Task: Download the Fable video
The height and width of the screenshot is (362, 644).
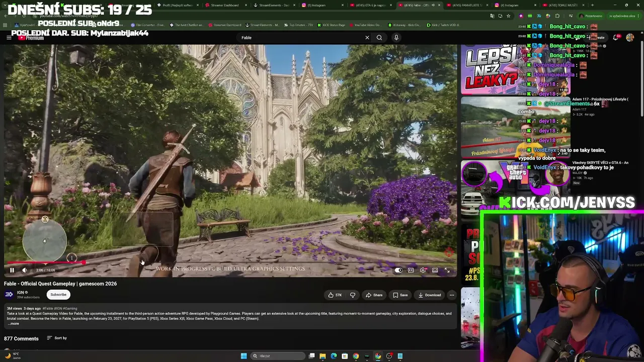Action: [430, 295]
